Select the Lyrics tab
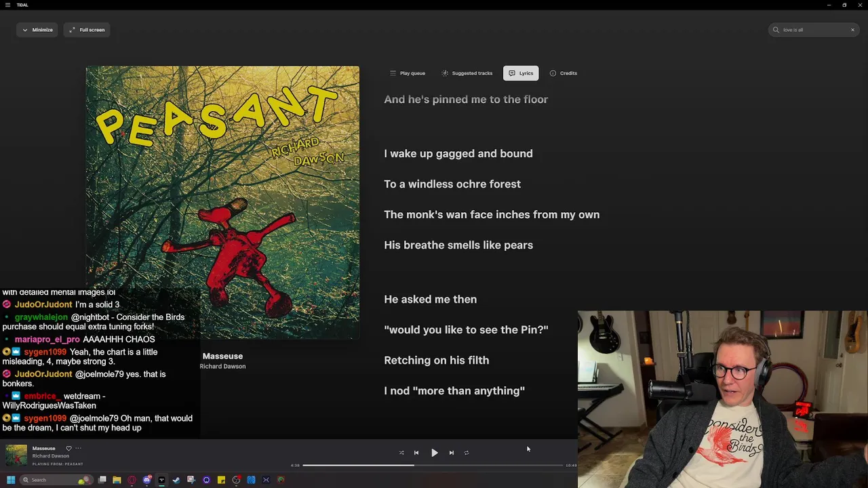 coord(521,73)
